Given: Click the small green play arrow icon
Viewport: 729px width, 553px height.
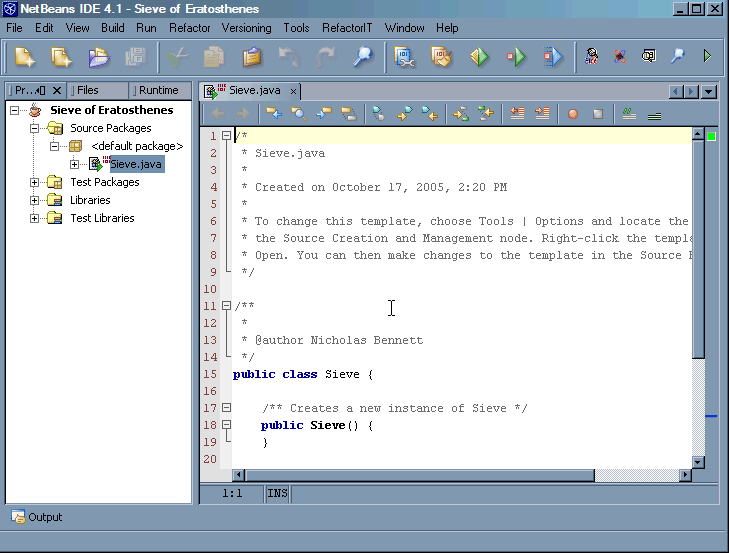Looking at the screenshot, I should coord(707,56).
